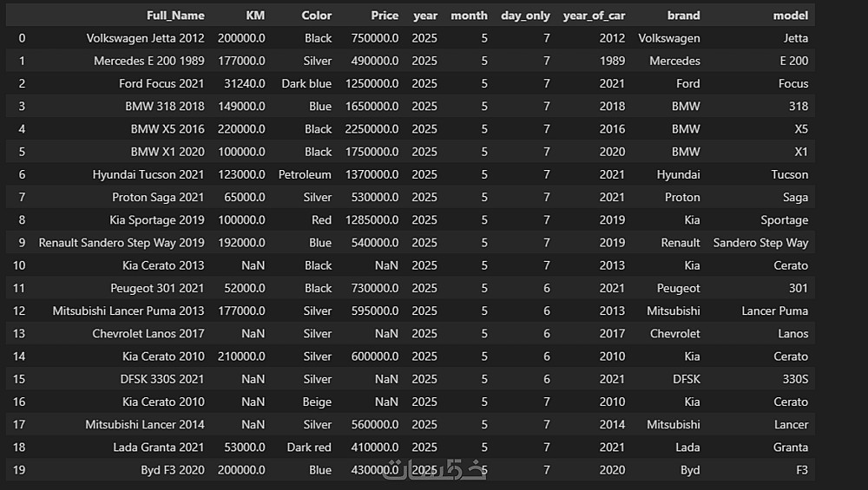
Task: Click the Price value 410000.0
Action: click(x=375, y=447)
